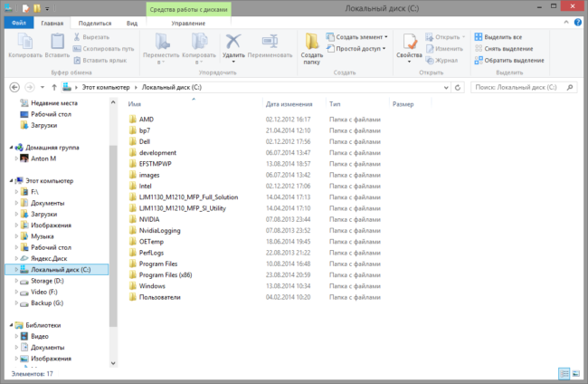Sort by the Тип column header
This screenshot has width=588, height=384.
(335, 104)
